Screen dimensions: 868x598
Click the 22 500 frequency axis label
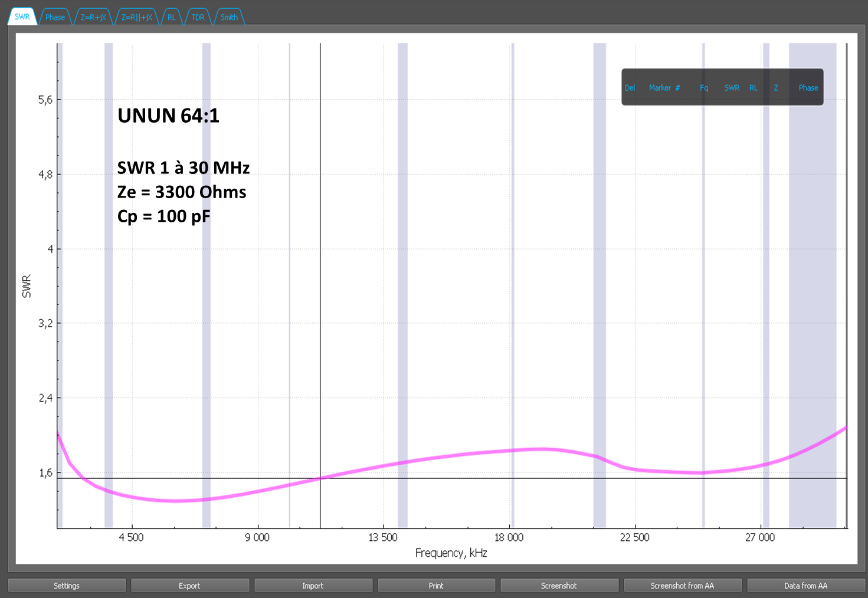(x=634, y=537)
